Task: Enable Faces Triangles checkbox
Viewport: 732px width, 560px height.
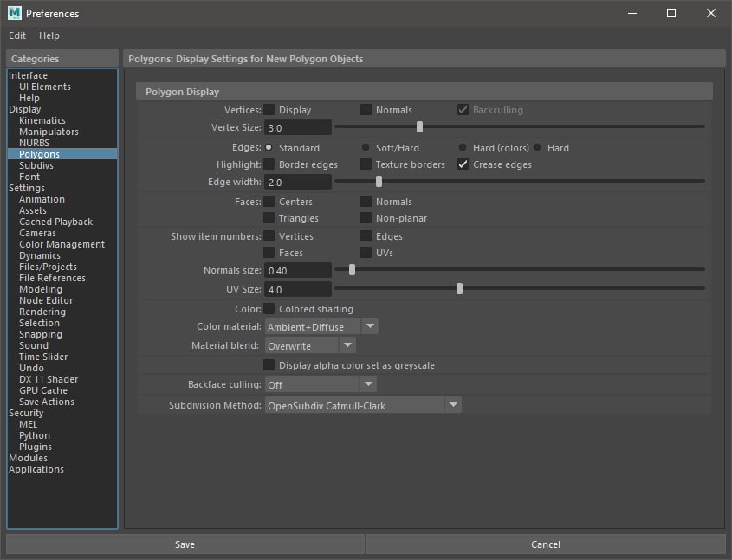Action: [269, 218]
